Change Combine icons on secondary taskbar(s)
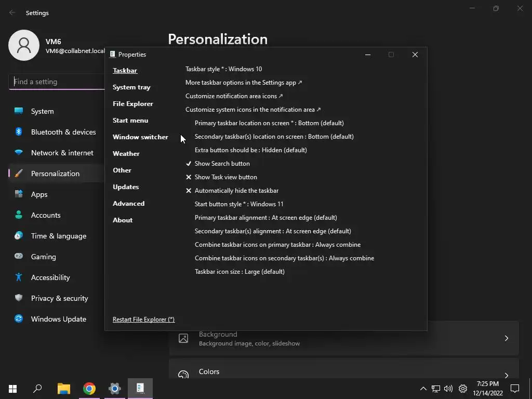 [x=284, y=258]
